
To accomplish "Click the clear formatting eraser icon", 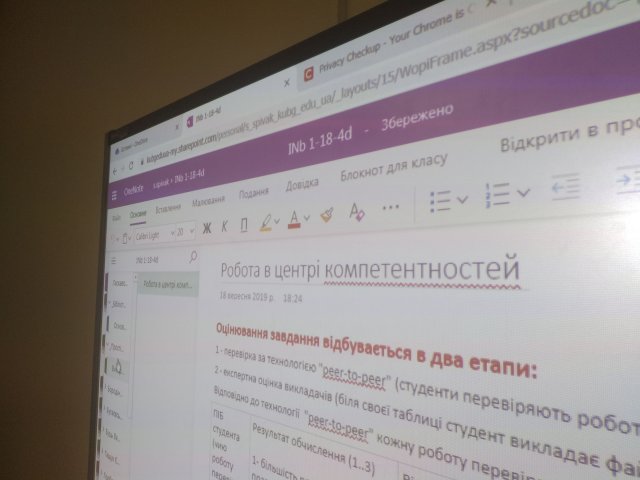I will 327,214.
